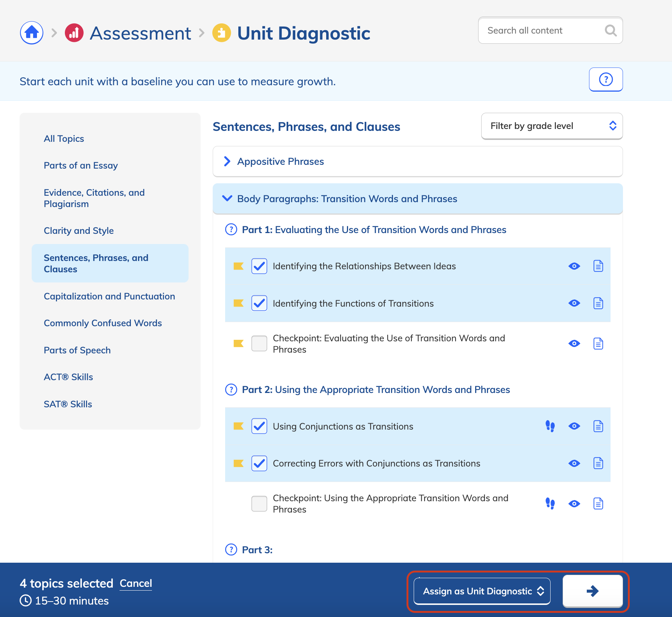Open Part 2: Using the Appropriate heading

click(376, 390)
